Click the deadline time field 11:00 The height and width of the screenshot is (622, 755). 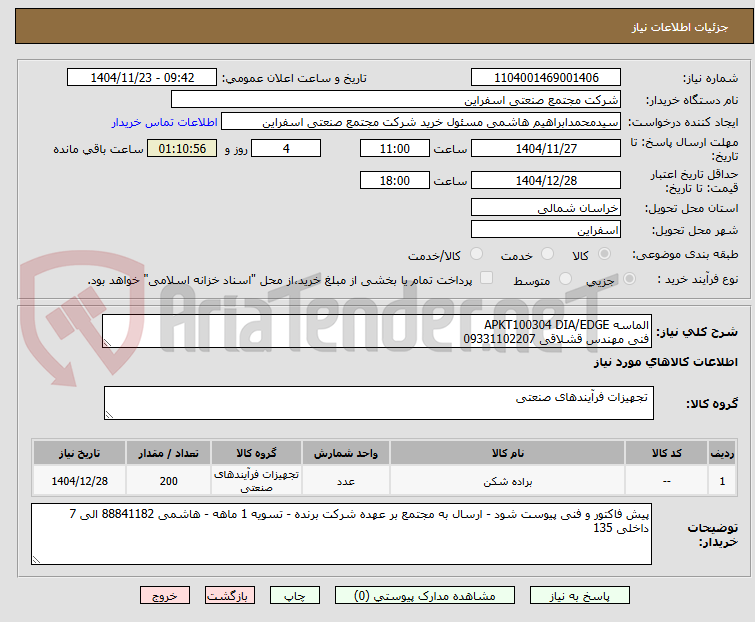pos(395,148)
